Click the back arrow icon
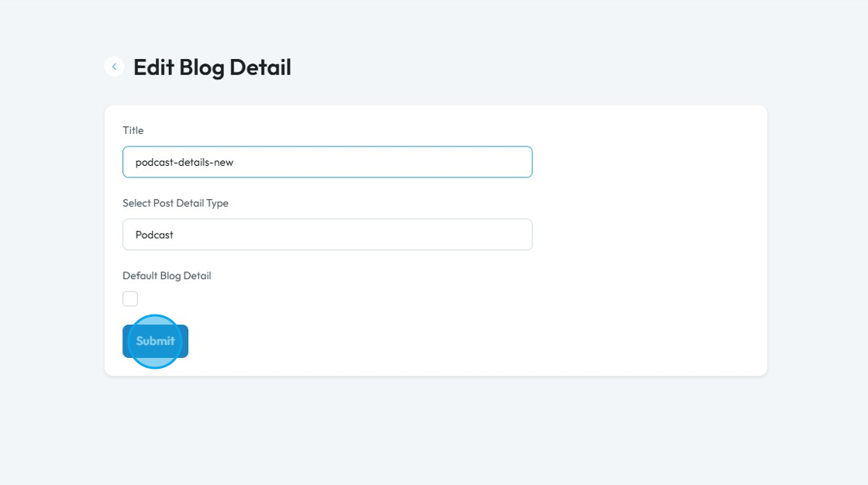Image resolution: width=868 pixels, height=485 pixels. point(114,67)
